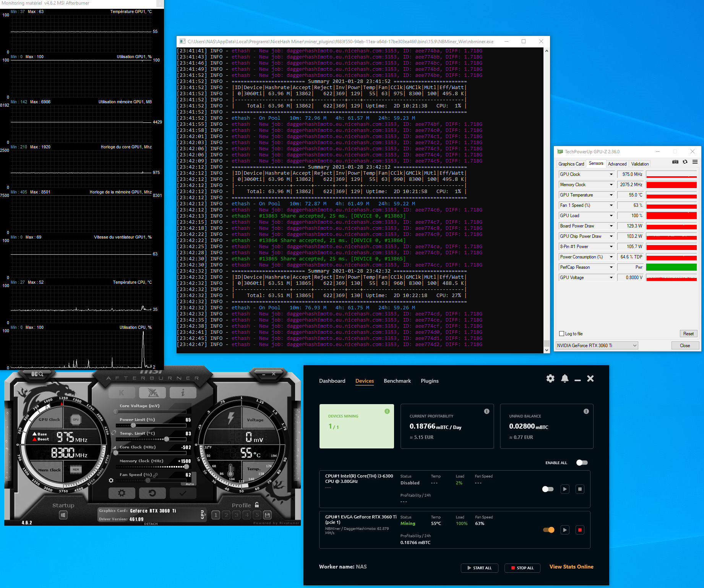Launch the OC Scanner icon
This screenshot has height=588, width=704.
(37, 374)
